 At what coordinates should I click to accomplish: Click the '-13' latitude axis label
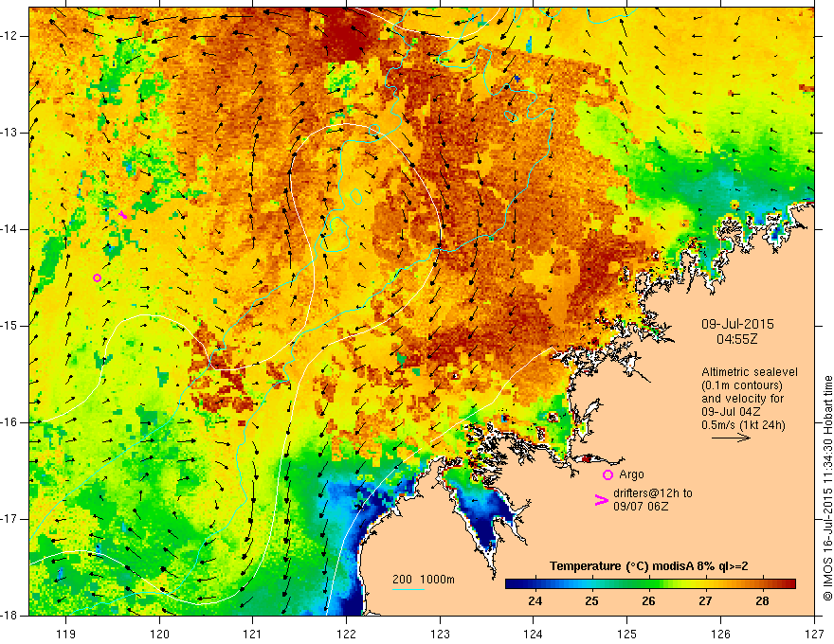click(x=9, y=133)
